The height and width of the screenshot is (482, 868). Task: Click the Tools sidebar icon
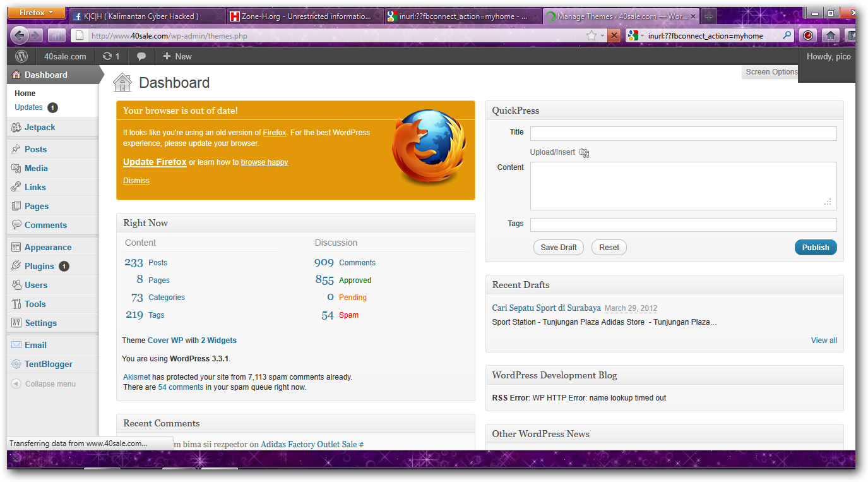pyautogui.click(x=16, y=304)
